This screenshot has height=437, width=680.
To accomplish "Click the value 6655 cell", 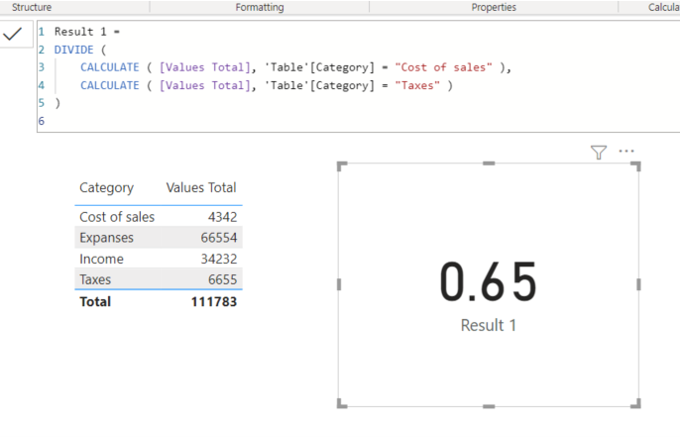I will [222, 280].
